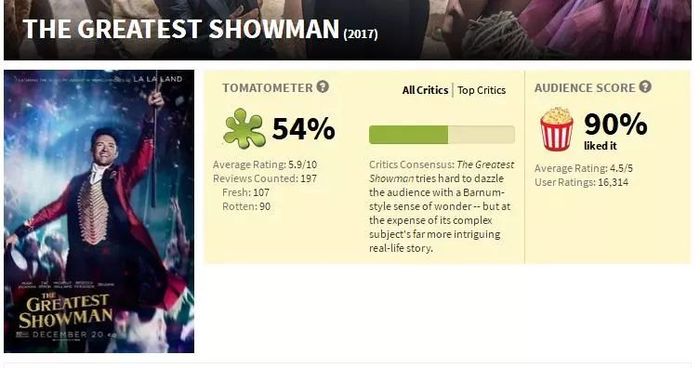Click the popcorn bucket icon
Image resolution: width=700 pixels, height=368 pixels.
click(556, 129)
